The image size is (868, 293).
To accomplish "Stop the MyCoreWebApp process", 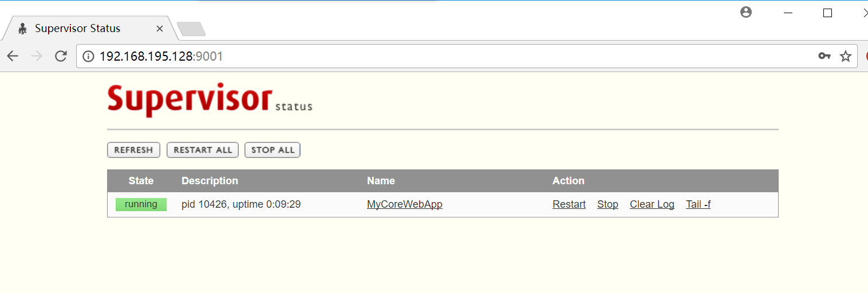I will (607, 204).
